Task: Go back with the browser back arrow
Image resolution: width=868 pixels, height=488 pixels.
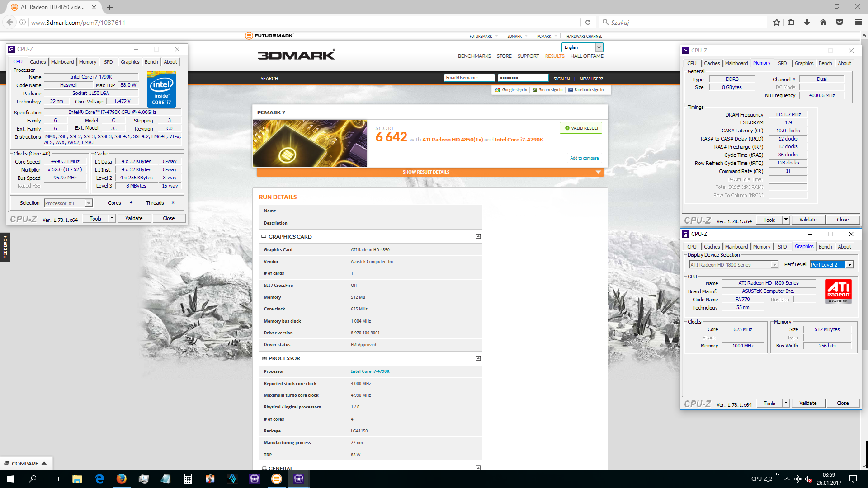Action: tap(9, 22)
